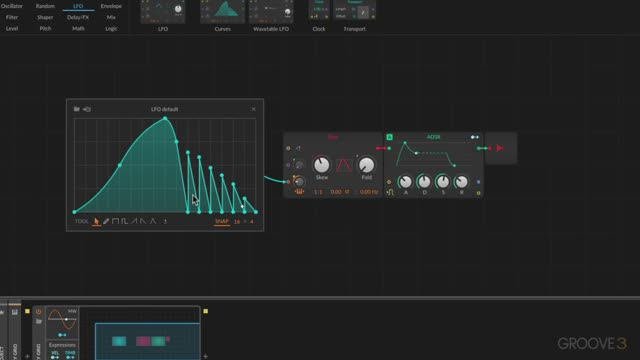Open the LFO module category tab
The height and width of the screenshot is (360, 640).
coord(78,6)
